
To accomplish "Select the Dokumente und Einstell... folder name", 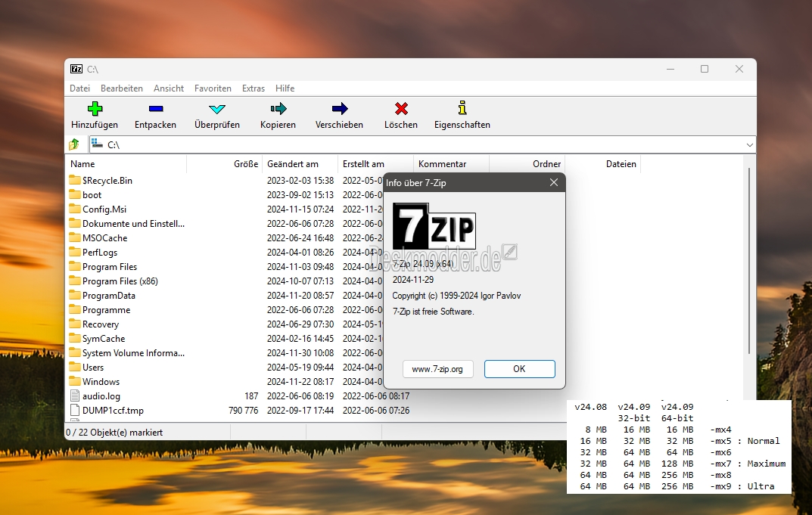I will (x=134, y=224).
